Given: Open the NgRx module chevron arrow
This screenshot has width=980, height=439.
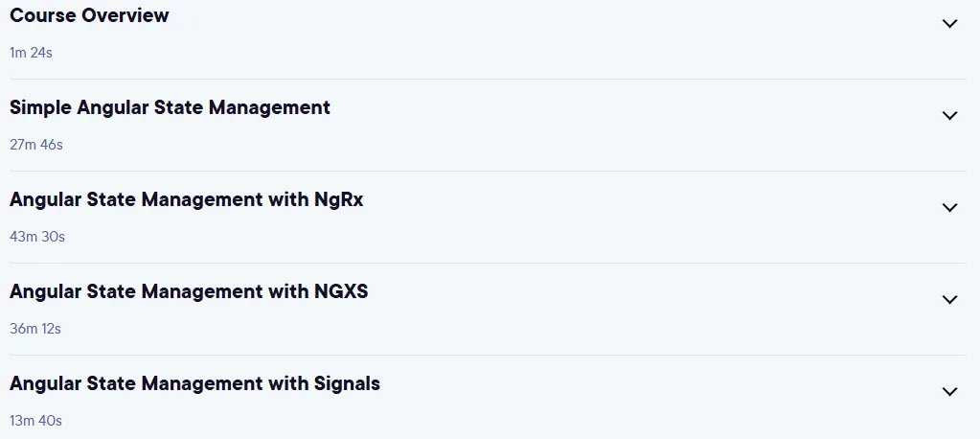Looking at the screenshot, I should 949,208.
